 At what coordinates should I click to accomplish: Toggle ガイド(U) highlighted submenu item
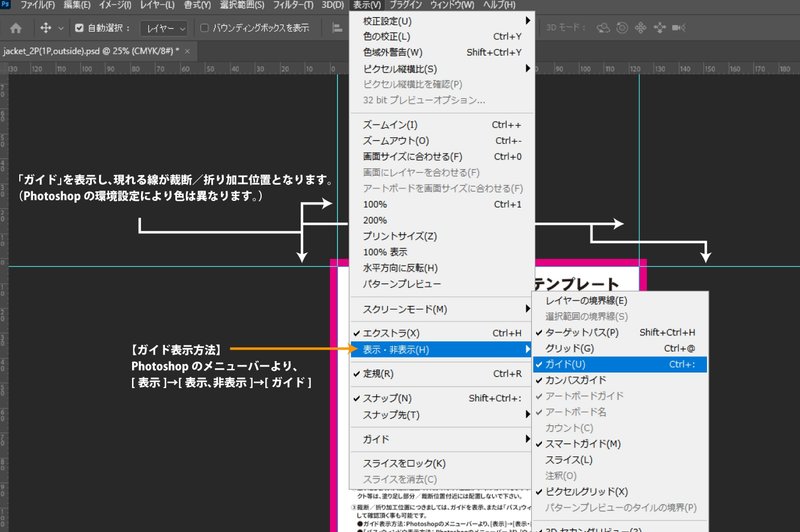pyautogui.click(x=620, y=364)
